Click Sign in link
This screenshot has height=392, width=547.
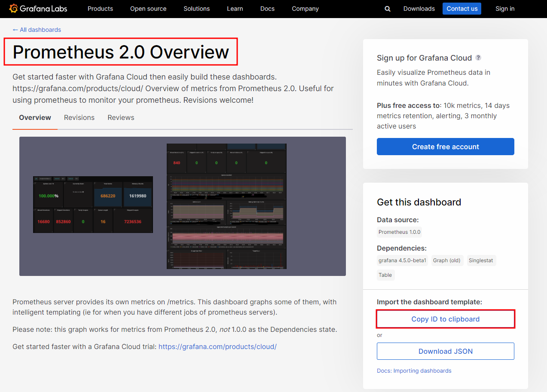[505, 9]
